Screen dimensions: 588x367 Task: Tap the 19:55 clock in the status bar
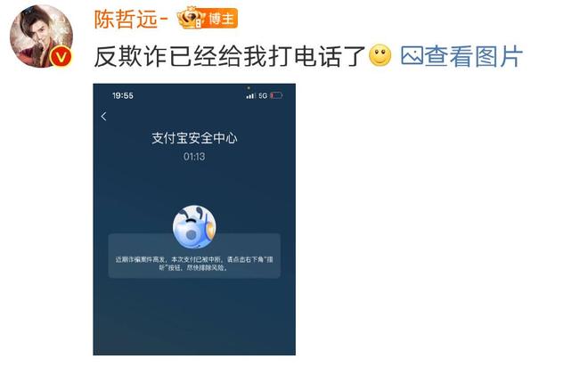point(123,95)
